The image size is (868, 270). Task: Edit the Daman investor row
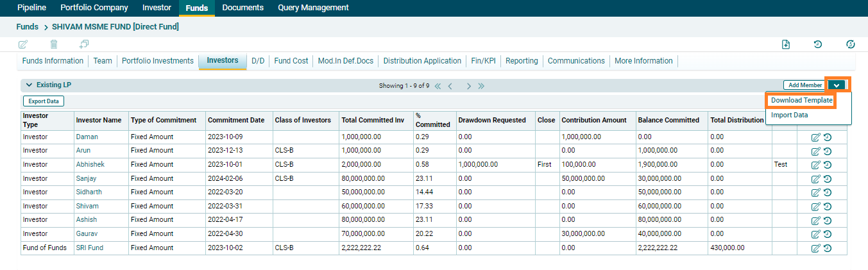click(815, 137)
